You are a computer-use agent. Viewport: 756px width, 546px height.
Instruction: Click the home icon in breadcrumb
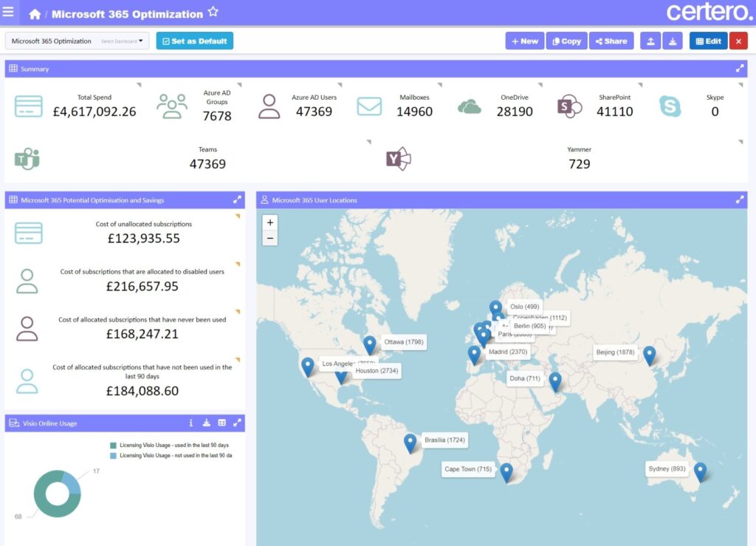35,14
